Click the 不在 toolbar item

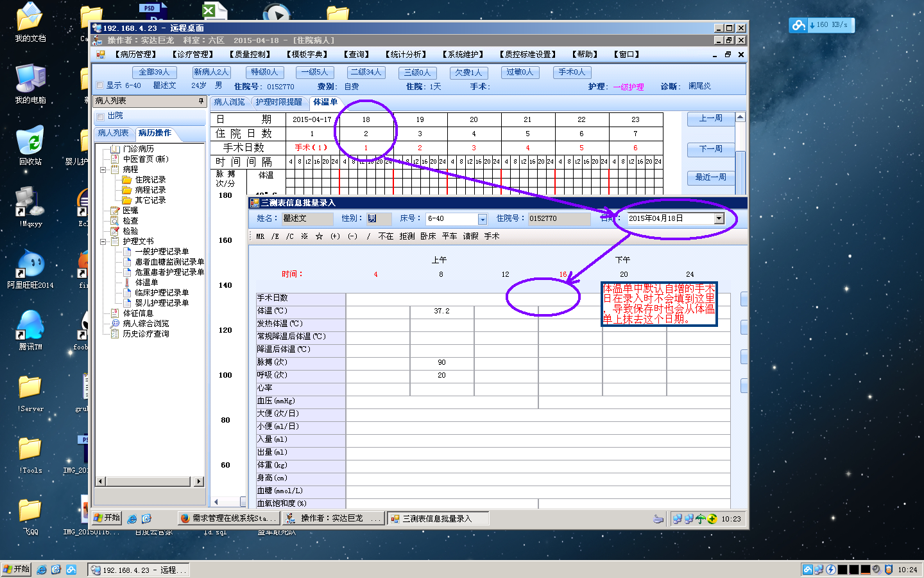point(386,236)
